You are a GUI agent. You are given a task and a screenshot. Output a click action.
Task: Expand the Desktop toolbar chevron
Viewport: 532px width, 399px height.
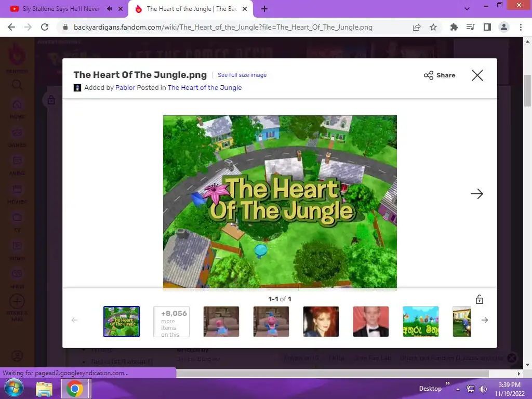tap(447, 383)
